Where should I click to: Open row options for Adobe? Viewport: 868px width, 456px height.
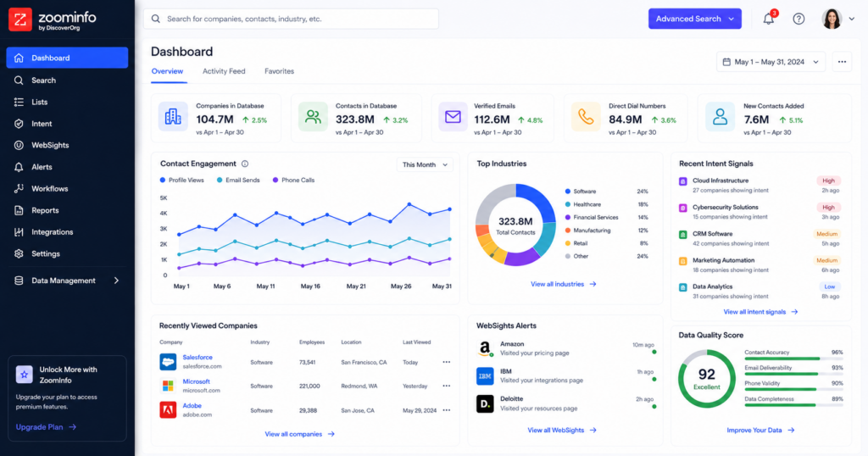[446, 410]
